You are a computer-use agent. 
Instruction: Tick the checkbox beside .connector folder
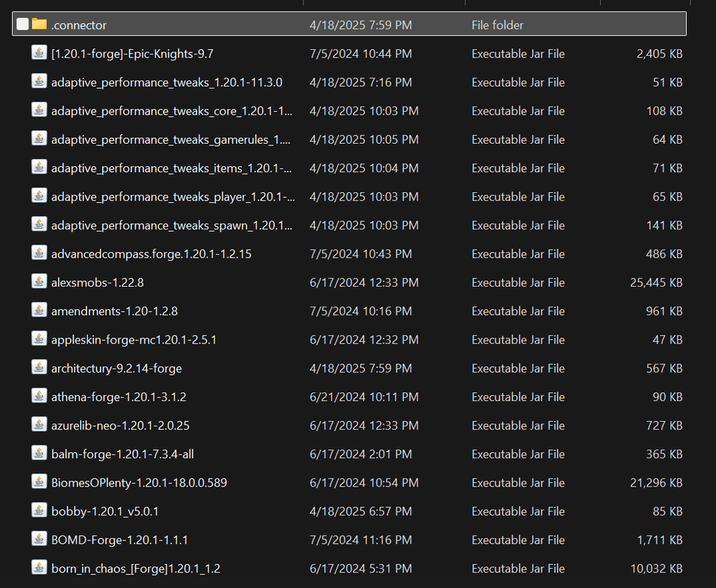(23, 25)
